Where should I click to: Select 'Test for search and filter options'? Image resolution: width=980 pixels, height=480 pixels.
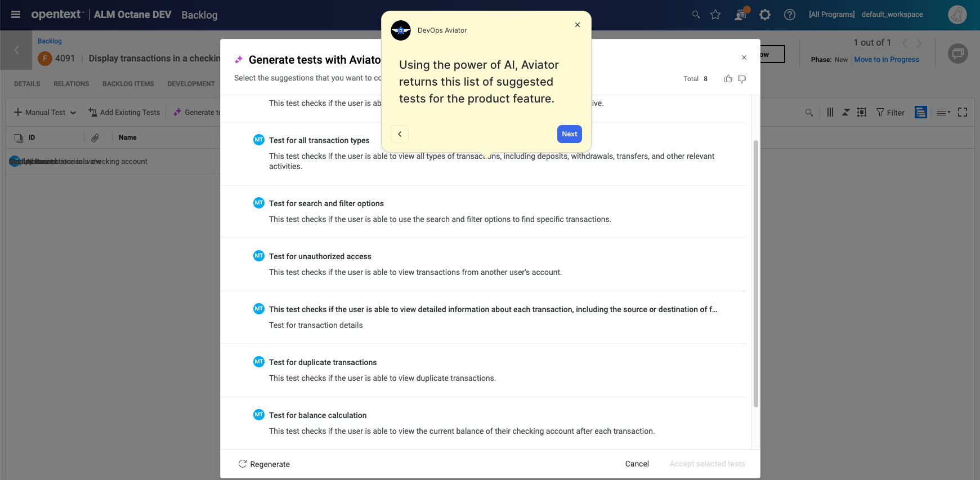pos(483,211)
